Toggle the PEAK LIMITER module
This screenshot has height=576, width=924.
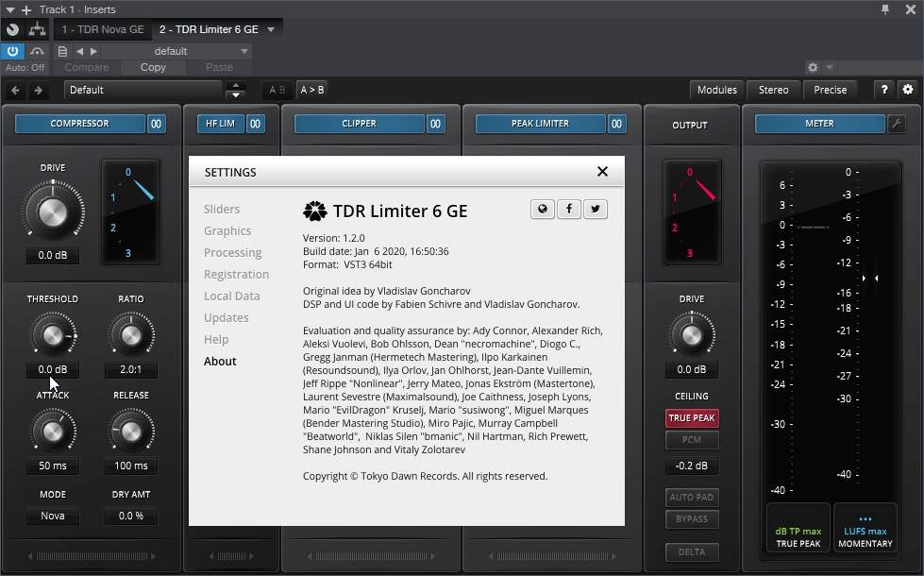(x=541, y=124)
